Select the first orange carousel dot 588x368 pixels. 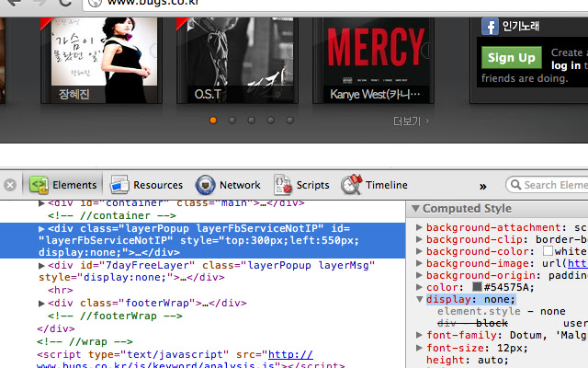pos(213,121)
